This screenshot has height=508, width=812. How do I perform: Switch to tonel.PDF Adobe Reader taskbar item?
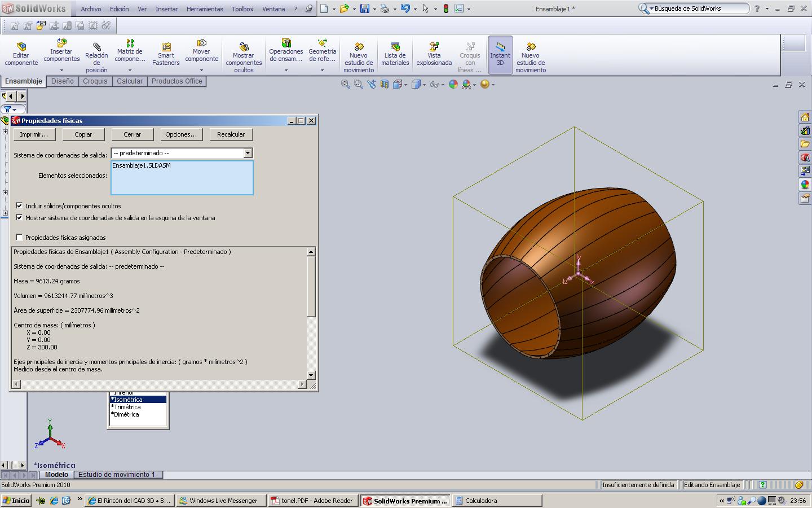pos(312,501)
